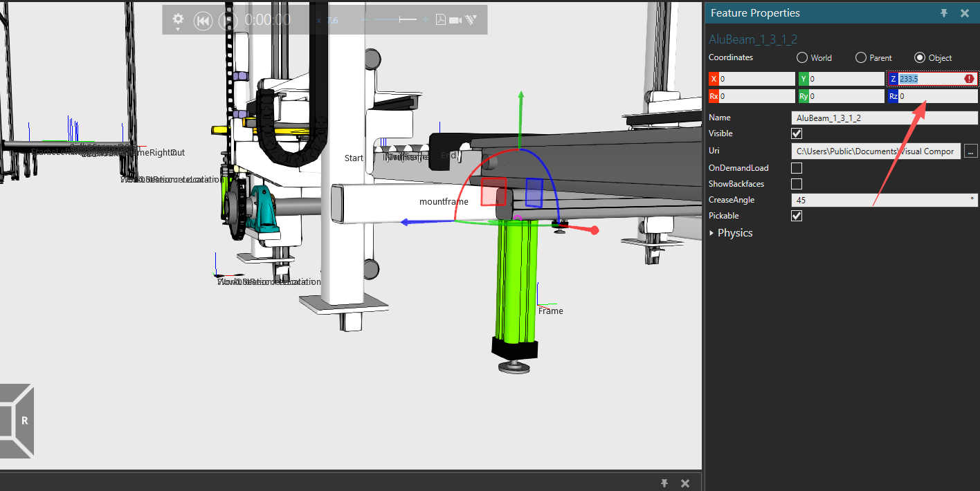Select Parent coordinates radio button
980x491 pixels.
[x=861, y=58]
